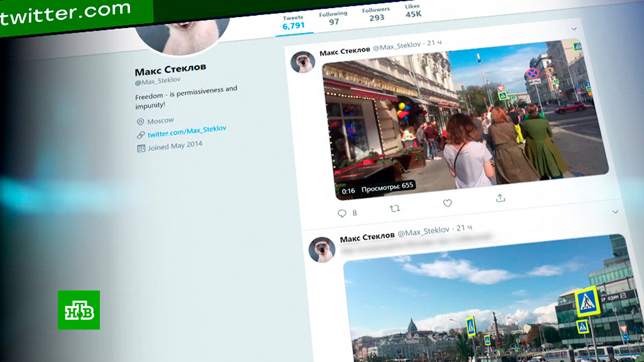Click the large profile avatar picture
The width and height of the screenshot is (644, 362).
tap(182, 36)
